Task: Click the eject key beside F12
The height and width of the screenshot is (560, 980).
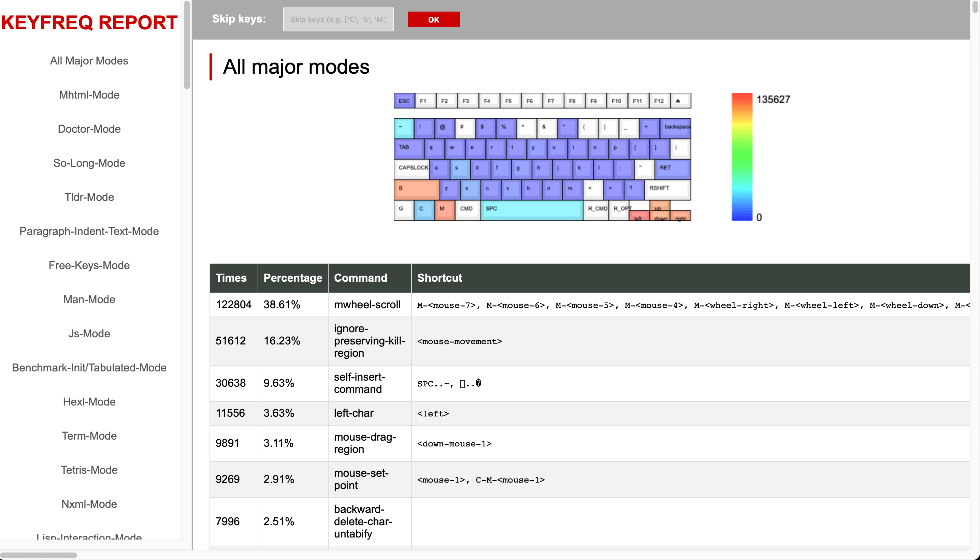Action: (680, 101)
